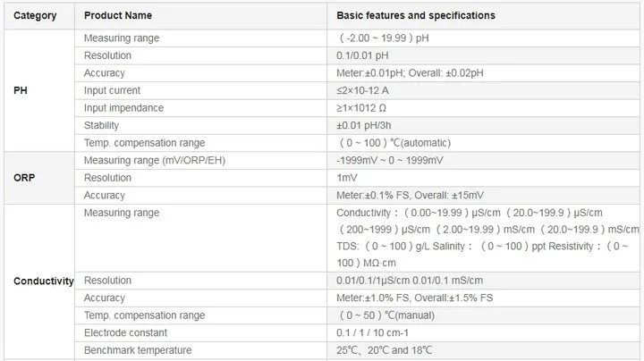644x361 pixels.
Task: Select the ORP category cell
Action: pyautogui.click(x=24, y=178)
